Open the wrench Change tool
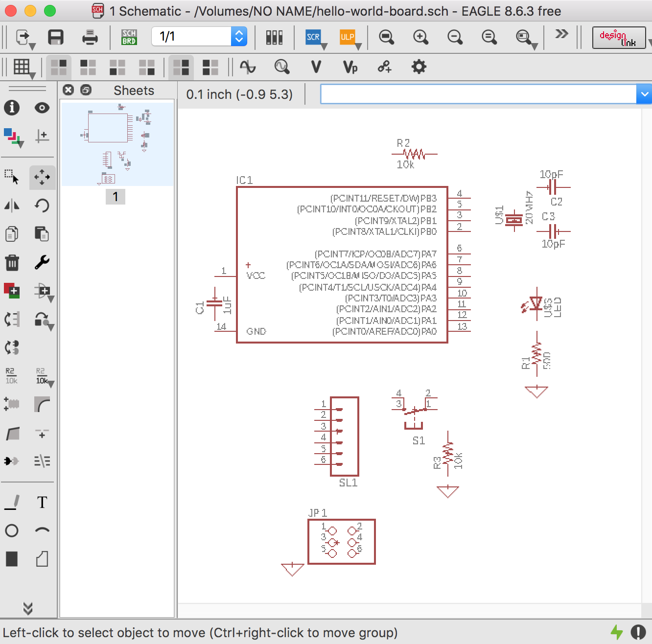 (42, 263)
